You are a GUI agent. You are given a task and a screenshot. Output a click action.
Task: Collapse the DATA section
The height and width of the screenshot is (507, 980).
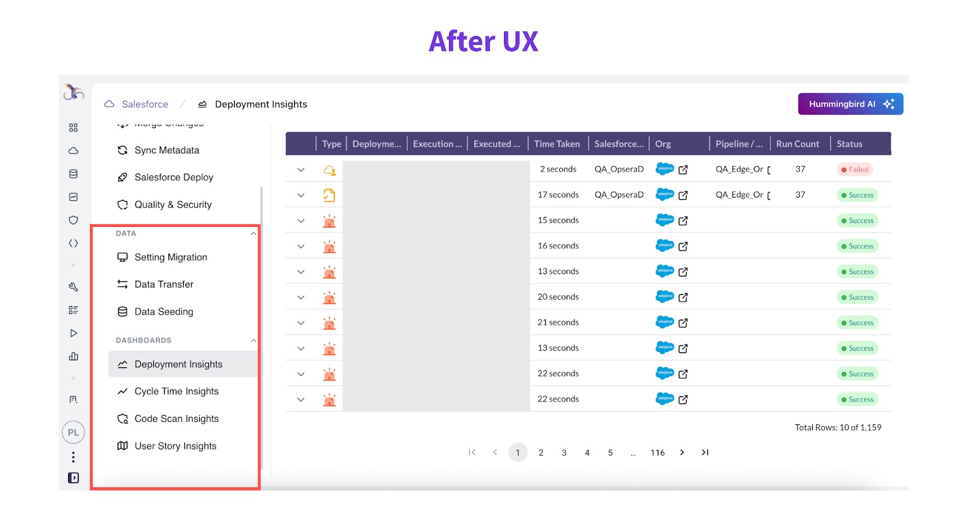pyautogui.click(x=253, y=234)
